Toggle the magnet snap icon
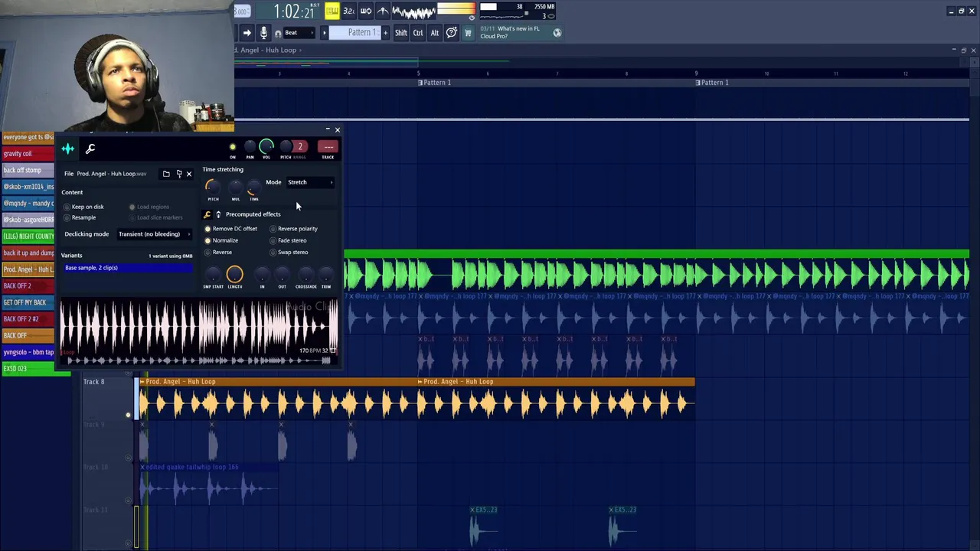This screenshot has width=980, height=551. [x=278, y=34]
